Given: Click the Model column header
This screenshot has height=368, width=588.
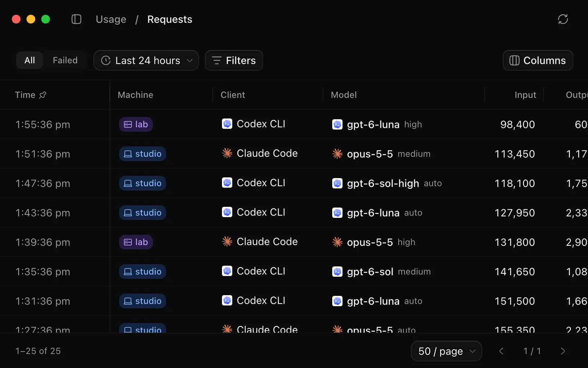Looking at the screenshot, I should pos(344,95).
